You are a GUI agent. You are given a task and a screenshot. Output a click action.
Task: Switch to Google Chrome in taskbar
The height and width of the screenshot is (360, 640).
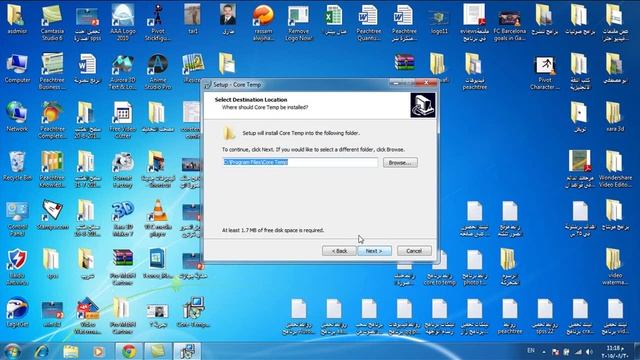tap(129, 351)
